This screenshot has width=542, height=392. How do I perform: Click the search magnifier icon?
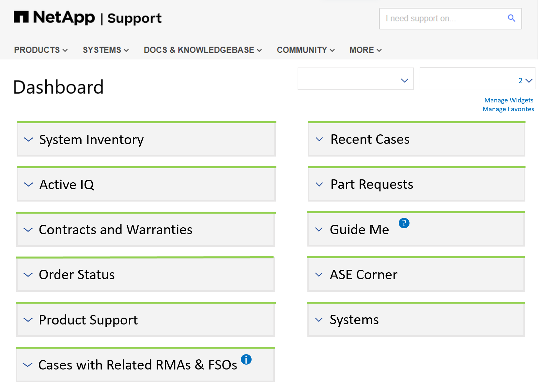(x=511, y=18)
